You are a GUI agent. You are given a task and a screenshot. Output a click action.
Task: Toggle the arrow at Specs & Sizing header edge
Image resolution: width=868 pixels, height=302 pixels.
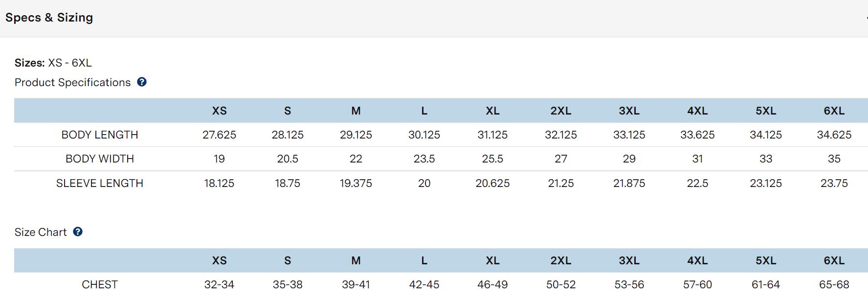pos(866,18)
